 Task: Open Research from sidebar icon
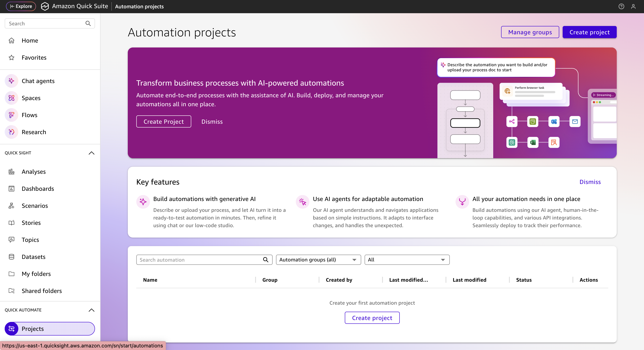pos(11,132)
